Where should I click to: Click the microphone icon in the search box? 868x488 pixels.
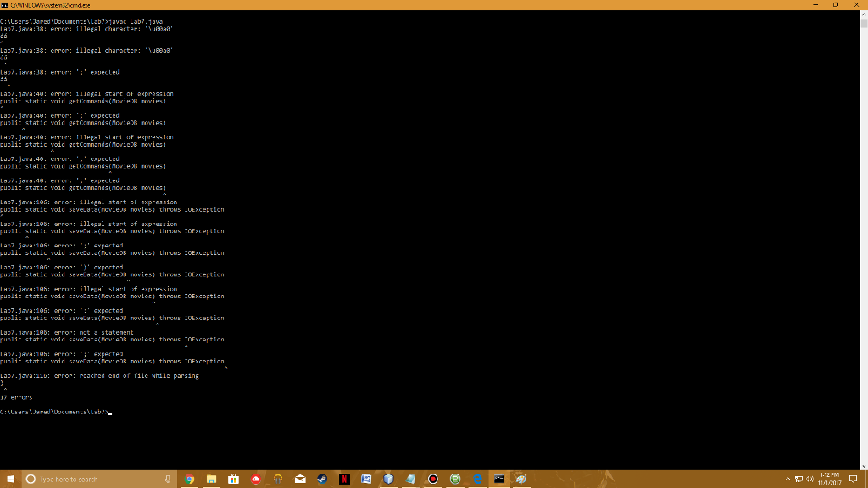[x=166, y=478]
